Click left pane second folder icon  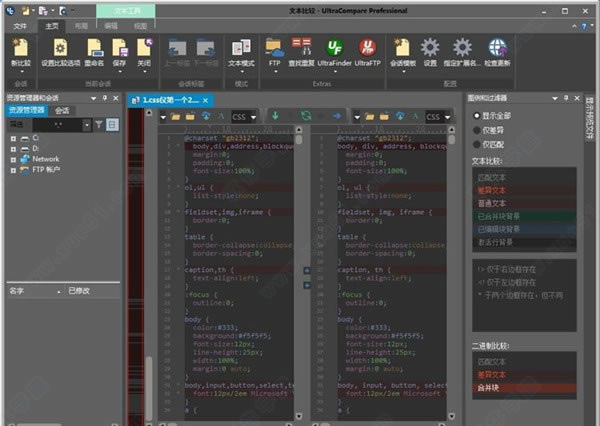[x=190, y=116]
